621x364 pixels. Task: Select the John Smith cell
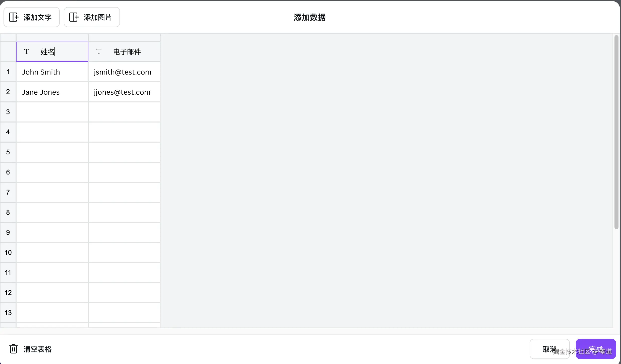pos(52,72)
